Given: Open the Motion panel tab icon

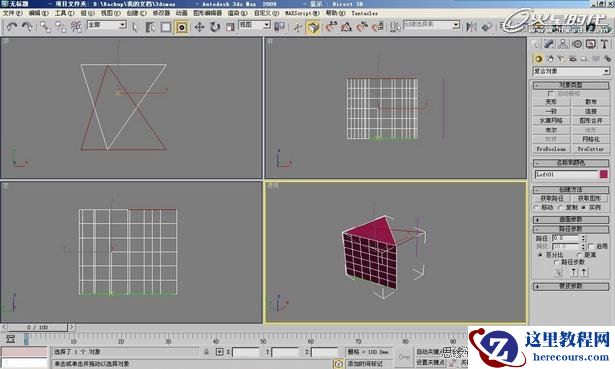Looking at the screenshot, I should (577, 44).
